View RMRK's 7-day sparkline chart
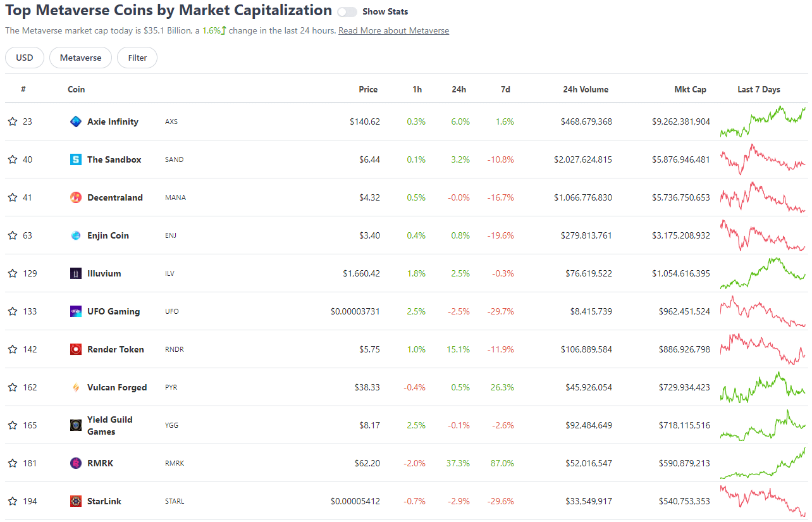 763,463
